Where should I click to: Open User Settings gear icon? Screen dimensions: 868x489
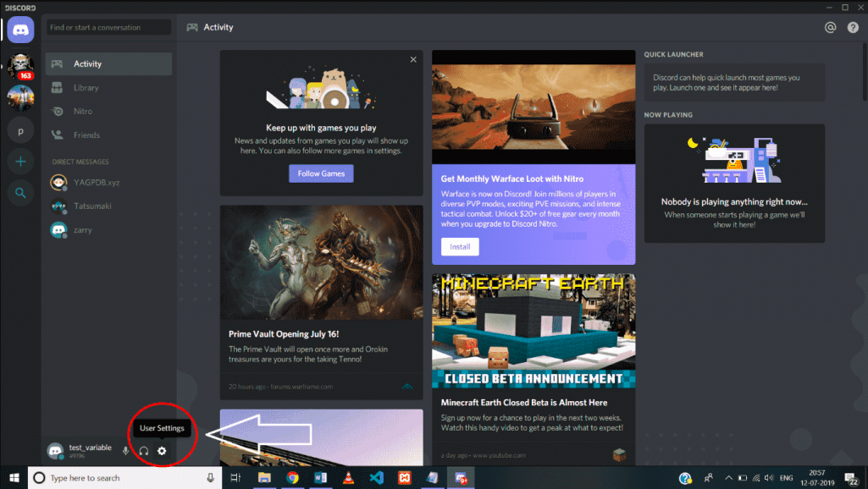tap(162, 451)
